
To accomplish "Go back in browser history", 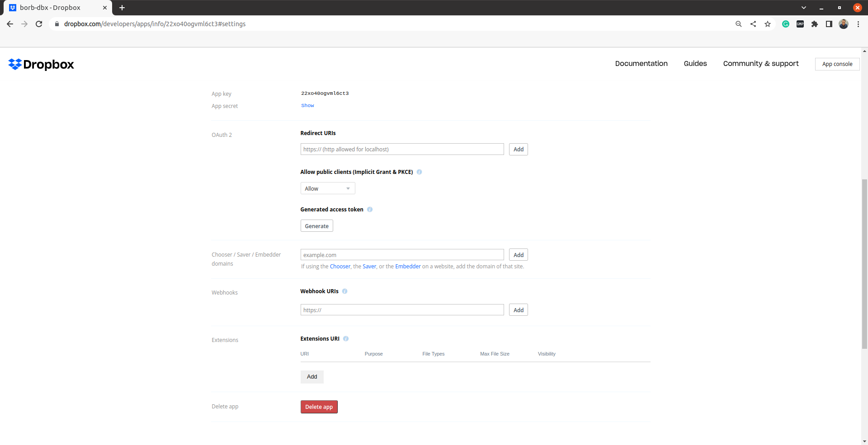I will (x=10, y=24).
